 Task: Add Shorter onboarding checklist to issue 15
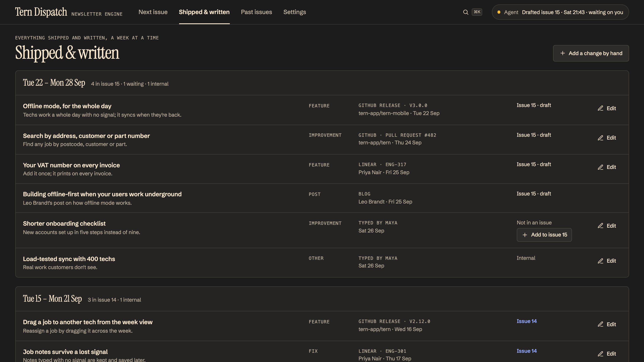click(544, 235)
